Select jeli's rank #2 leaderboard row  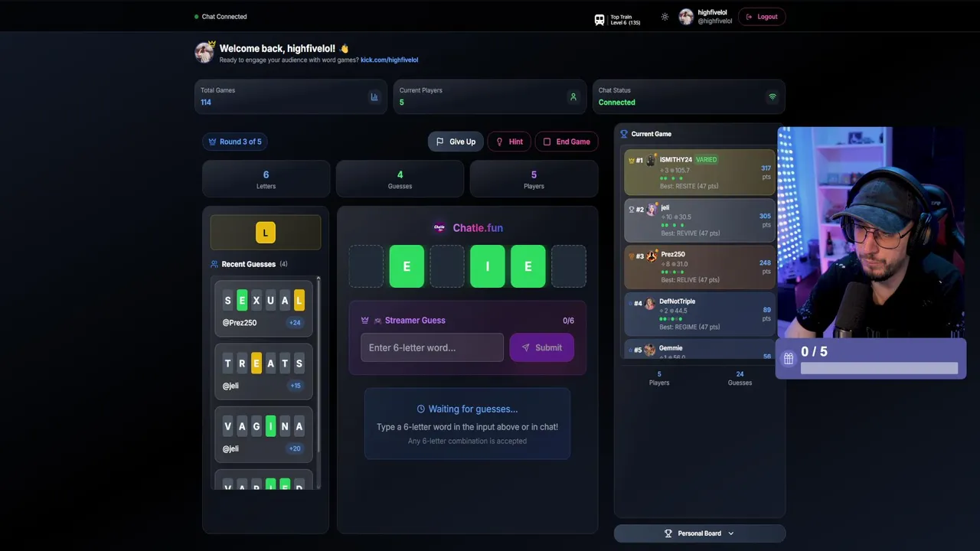pos(701,220)
